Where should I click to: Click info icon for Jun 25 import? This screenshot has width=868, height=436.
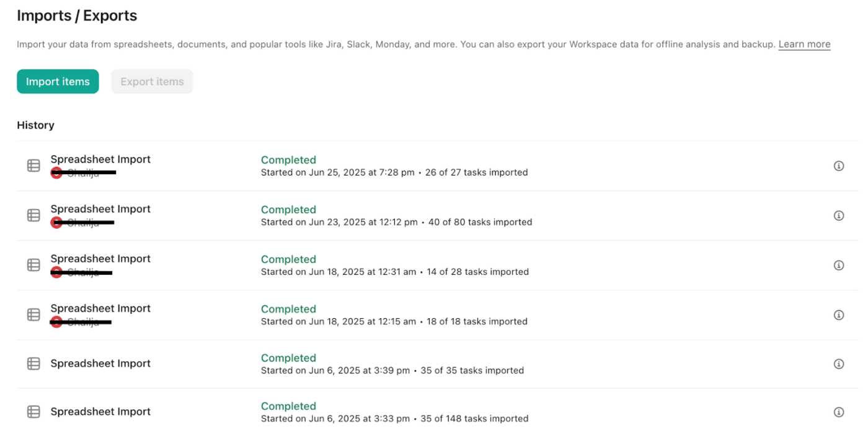pos(839,166)
